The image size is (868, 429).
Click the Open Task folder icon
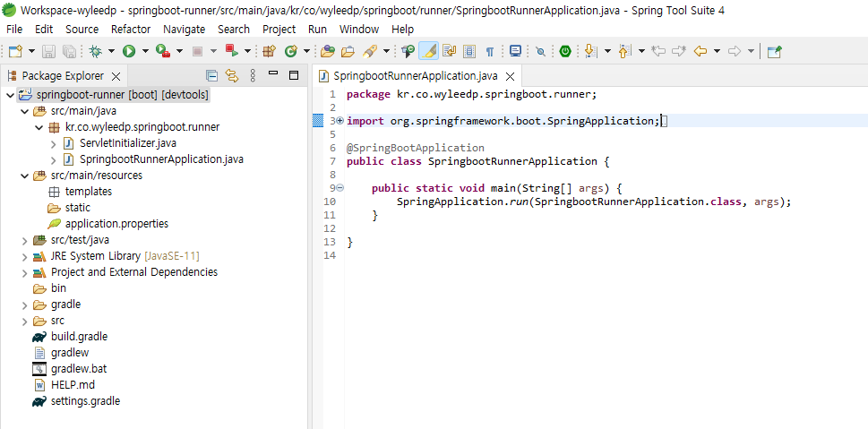click(x=348, y=51)
